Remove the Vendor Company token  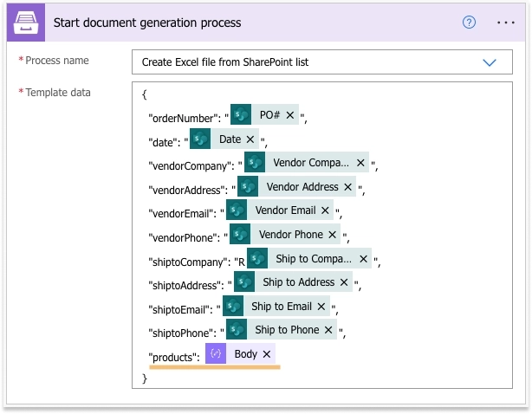[x=360, y=163]
